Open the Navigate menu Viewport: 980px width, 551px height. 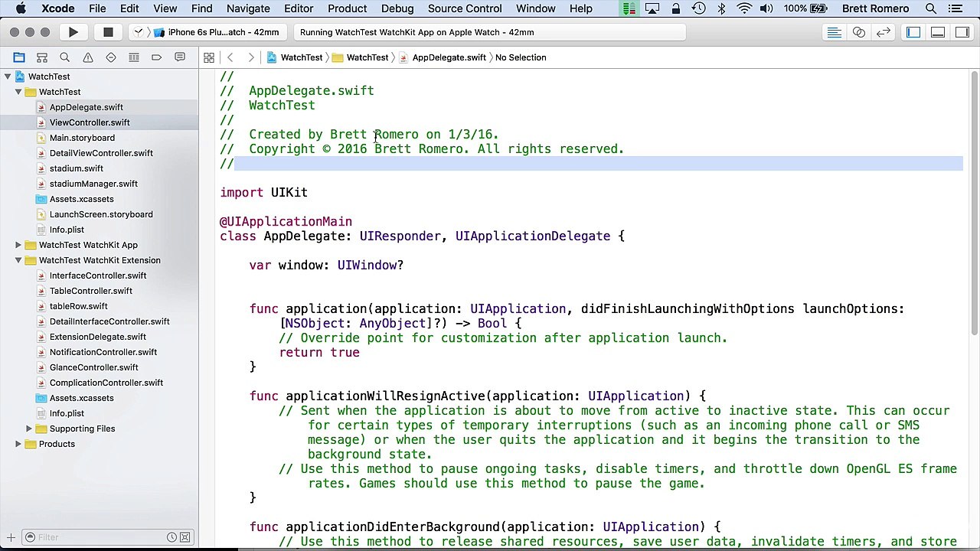(248, 8)
